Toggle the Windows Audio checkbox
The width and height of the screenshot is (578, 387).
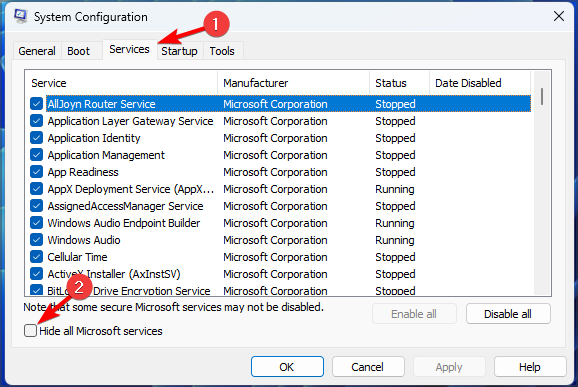point(36,240)
